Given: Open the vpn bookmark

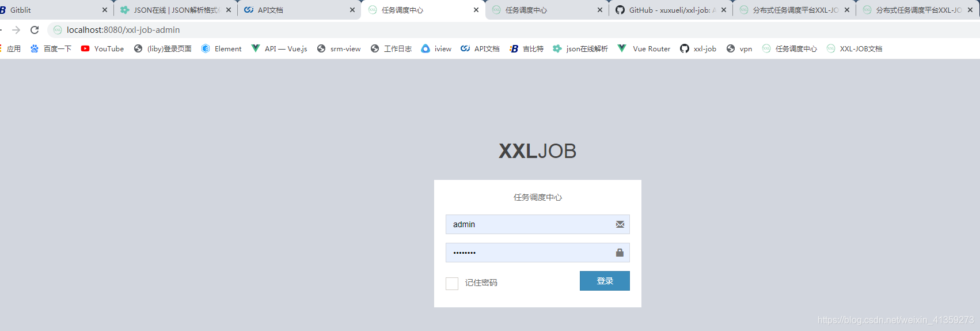Looking at the screenshot, I should coord(739,49).
